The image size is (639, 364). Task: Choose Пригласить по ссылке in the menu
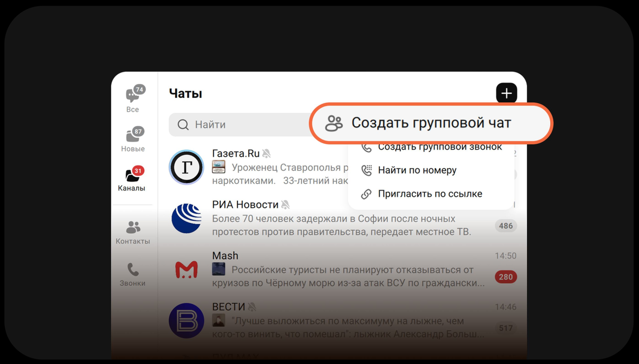click(x=430, y=193)
